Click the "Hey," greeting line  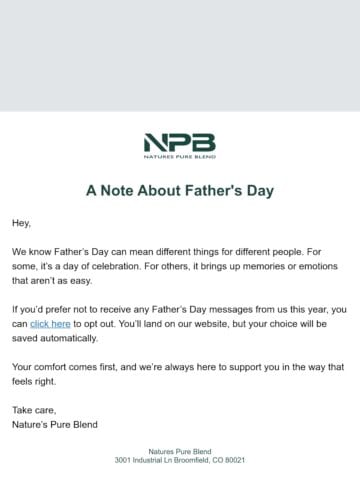22,223
